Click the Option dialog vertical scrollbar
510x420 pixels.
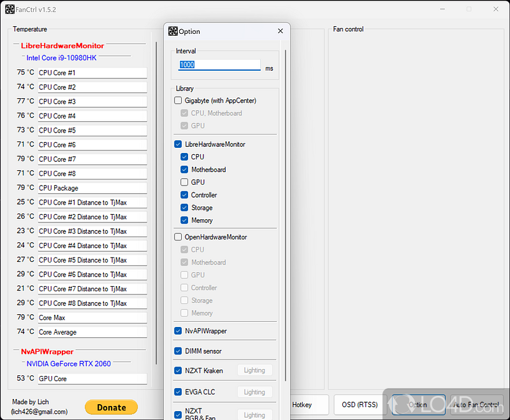click(286, 215)
